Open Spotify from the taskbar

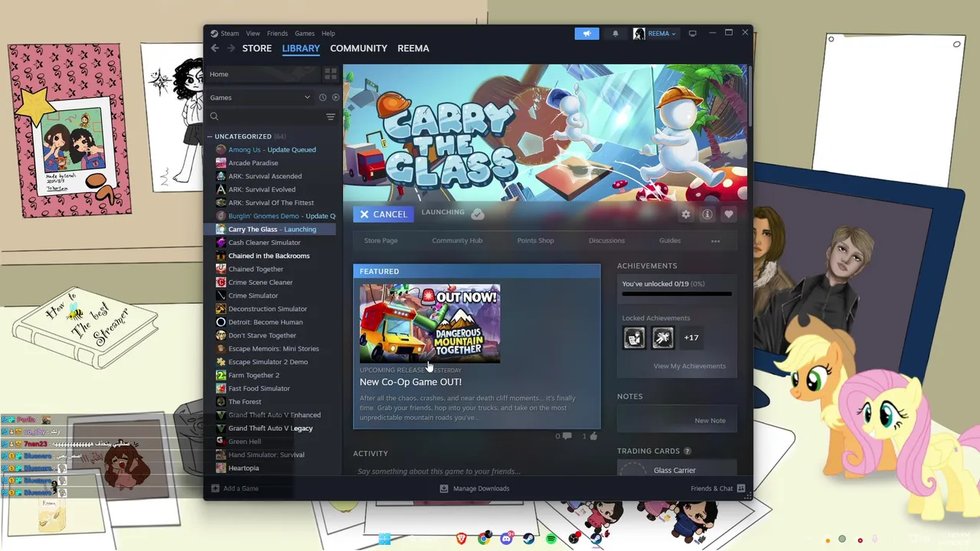[551, 539]
